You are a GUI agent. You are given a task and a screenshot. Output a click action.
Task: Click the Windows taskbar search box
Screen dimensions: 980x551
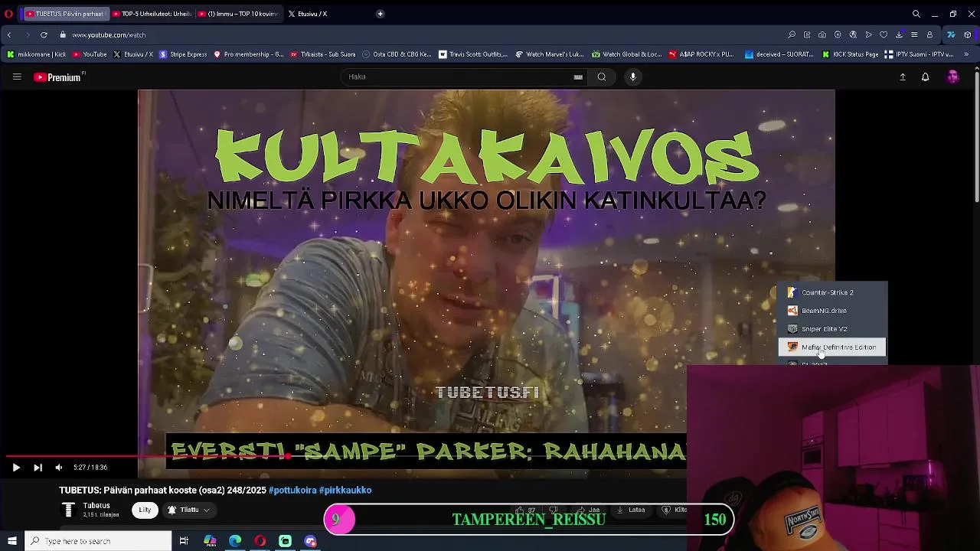(x=98, y=541)
